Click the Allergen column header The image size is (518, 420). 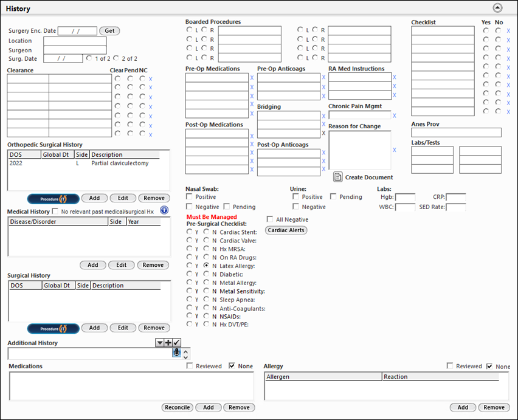(323, 377)
